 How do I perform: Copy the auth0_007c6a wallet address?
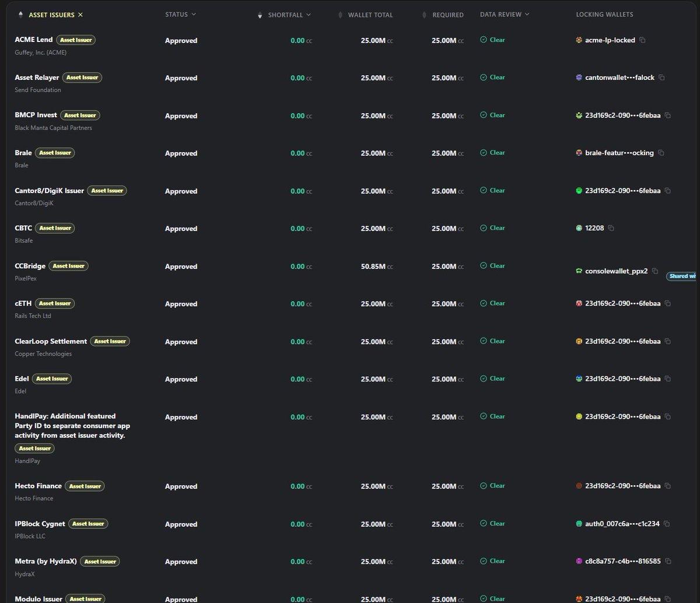(x=667, y=524)
